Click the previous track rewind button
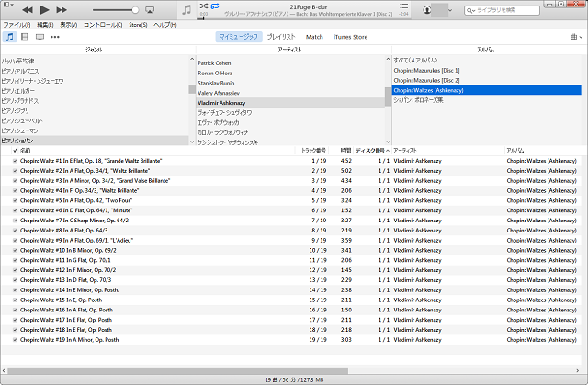 [28, 10]
